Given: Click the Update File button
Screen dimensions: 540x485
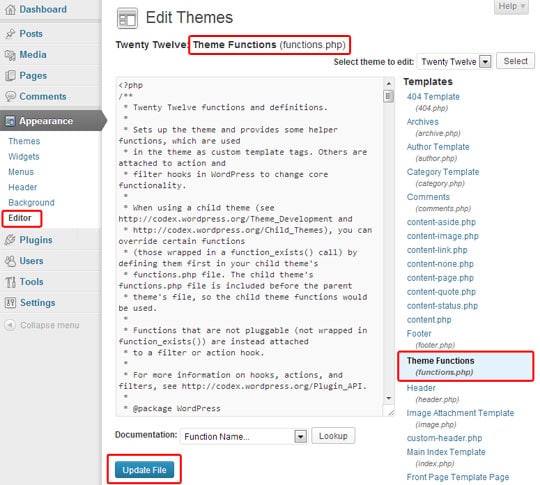Looking at the screenshot, I should [x=144, y=470].
